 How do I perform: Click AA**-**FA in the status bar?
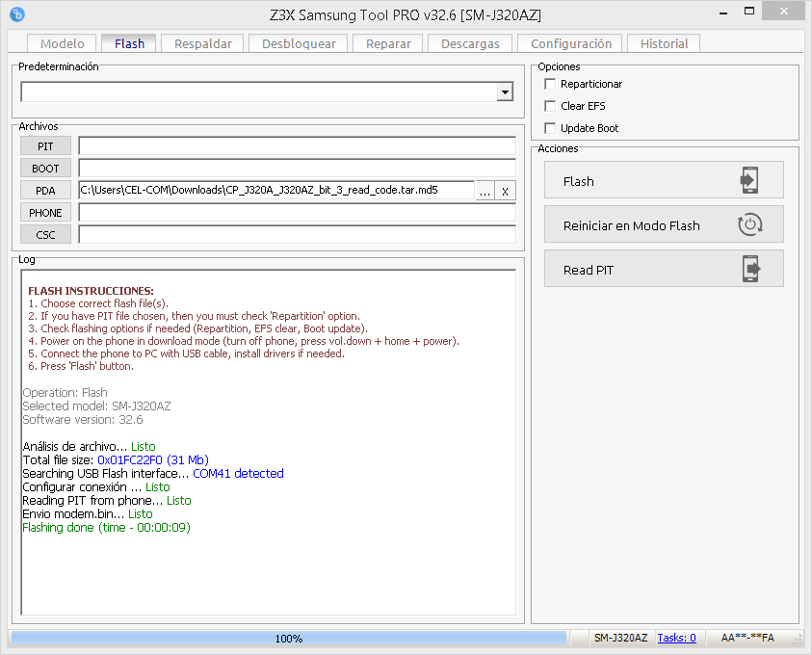[x=747, y=638]
